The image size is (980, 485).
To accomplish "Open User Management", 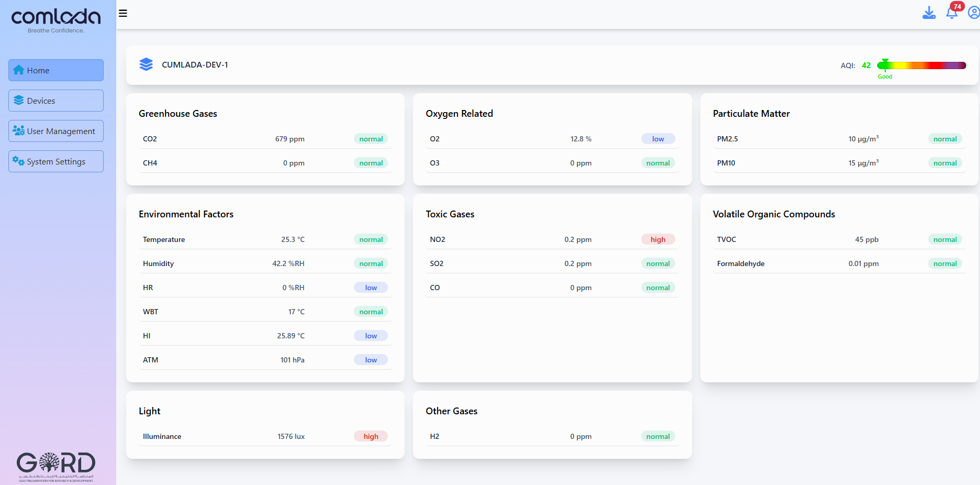I will [56, 131].
